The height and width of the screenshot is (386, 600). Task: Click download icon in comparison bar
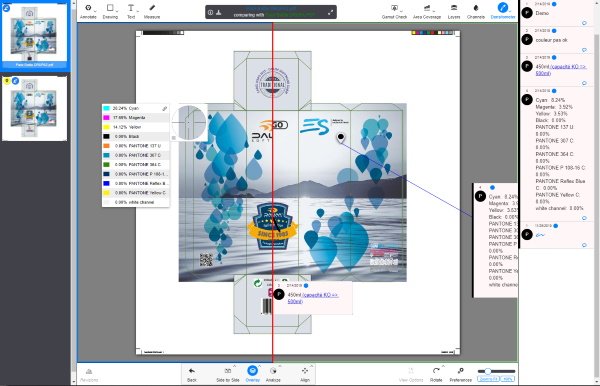point(218,13)
